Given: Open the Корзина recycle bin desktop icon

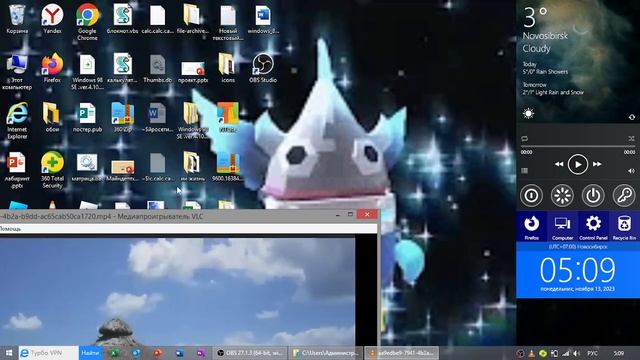Looking at the screenshot, I should click(17, 19).
